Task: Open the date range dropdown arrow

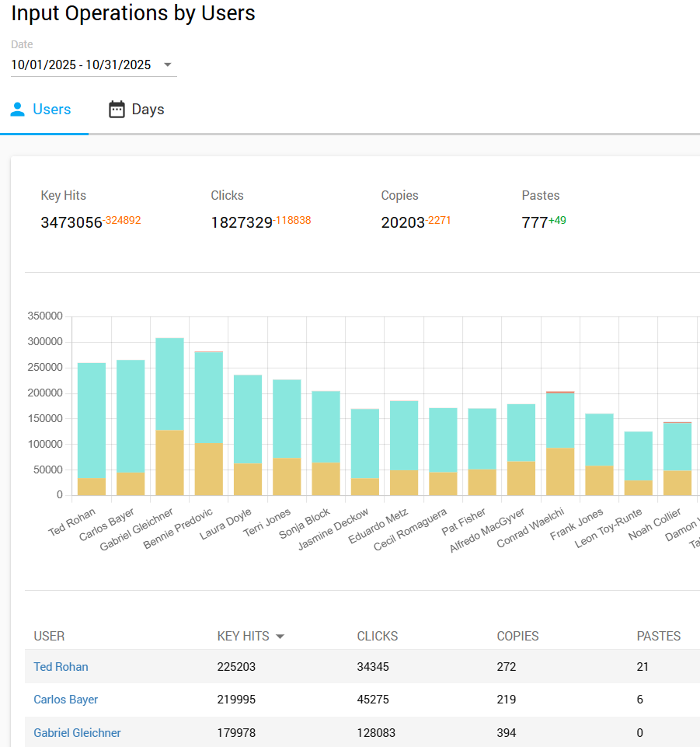Action: (167, 65)
